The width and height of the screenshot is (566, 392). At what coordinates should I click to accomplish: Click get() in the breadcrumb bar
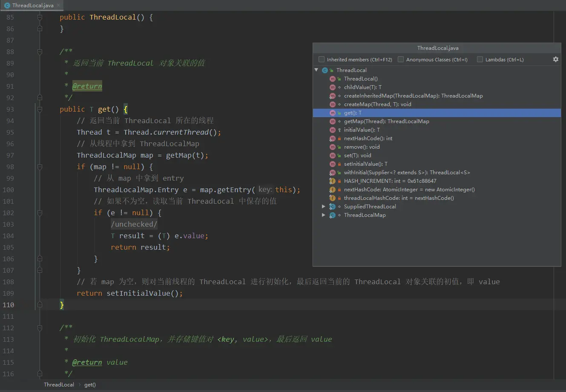[x=90, y=385]
